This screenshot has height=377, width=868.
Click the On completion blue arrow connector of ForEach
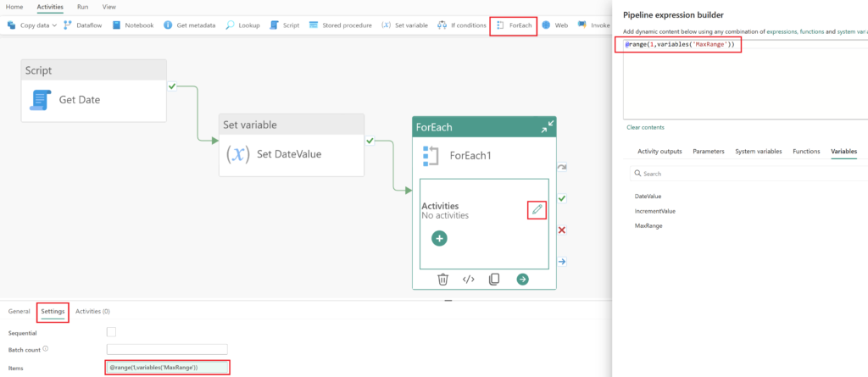563,261
